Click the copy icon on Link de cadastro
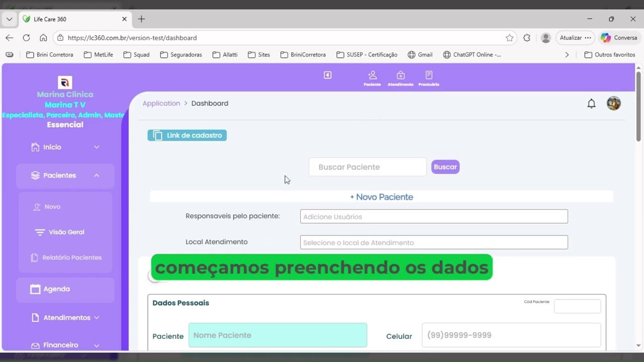Image resolution: width=644 pixels, height=362 pixels. pyautogui.click(x=157, y=135)
